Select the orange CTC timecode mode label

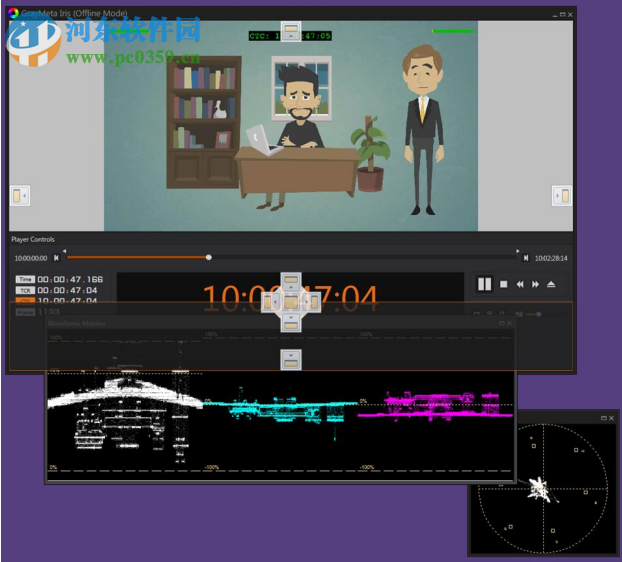pyautogui.click(x=25, y=300)
